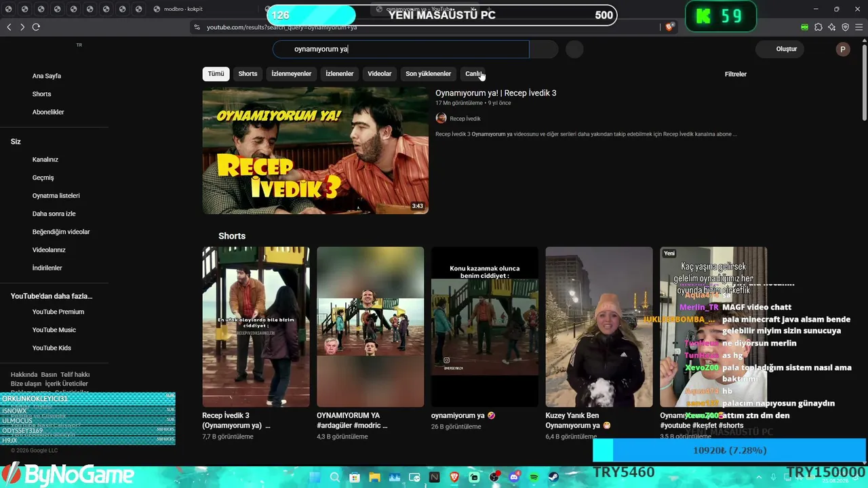This screenshot has width=868, height=488.
Task: Show hidden system tray icons
Action: tap(759, 477)
